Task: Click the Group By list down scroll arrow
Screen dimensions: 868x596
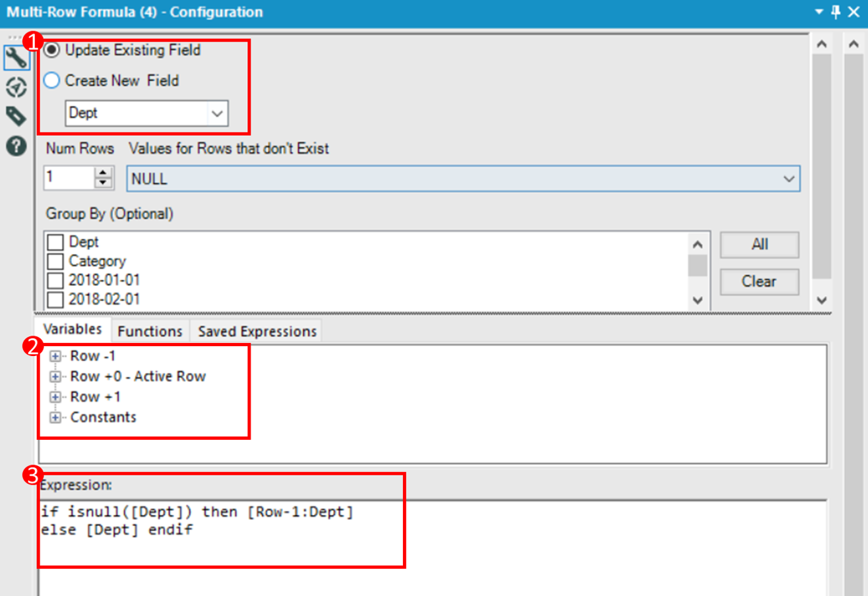Action: click(x=698, y=299)
